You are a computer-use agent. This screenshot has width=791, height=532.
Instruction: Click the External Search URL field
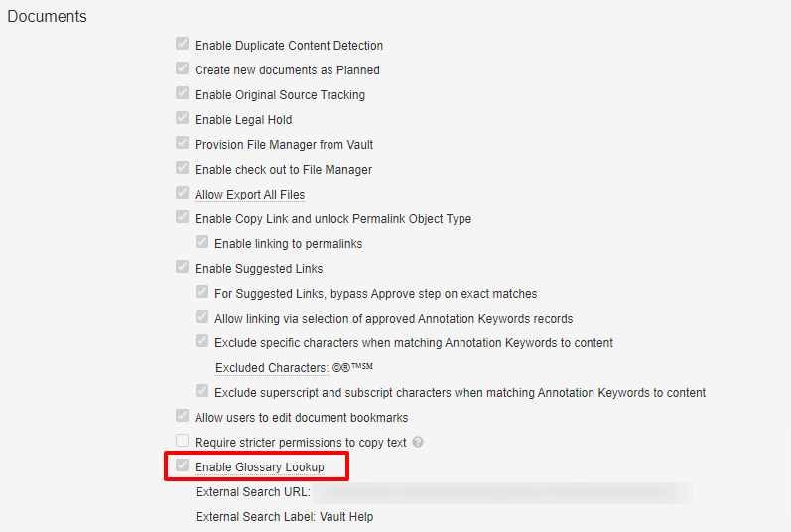501,492
